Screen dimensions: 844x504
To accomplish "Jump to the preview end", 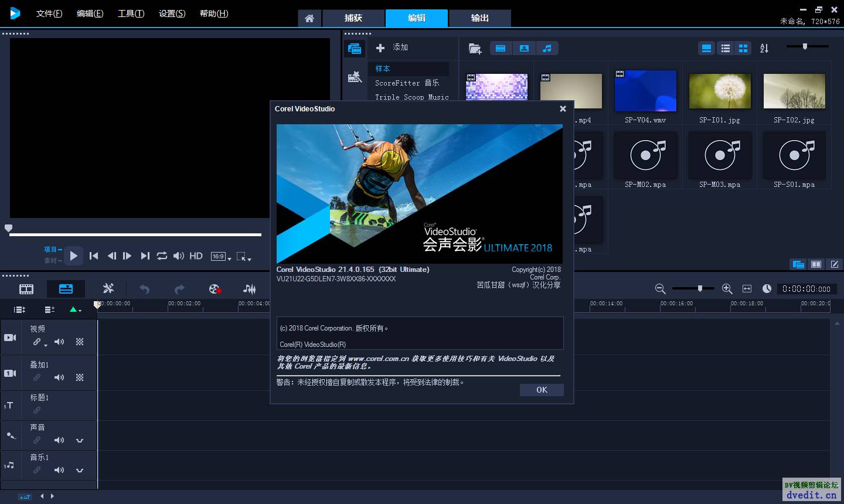I will click(145, 256).
